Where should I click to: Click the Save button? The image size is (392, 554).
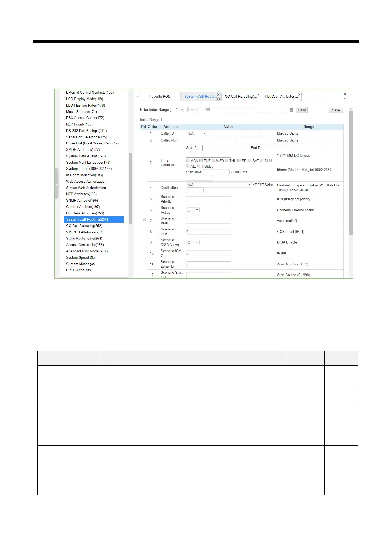pos(336,110)
